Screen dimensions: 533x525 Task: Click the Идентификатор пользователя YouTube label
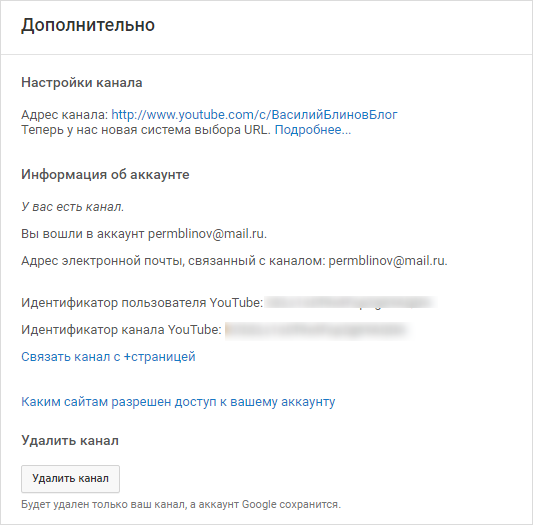(142, 303)
